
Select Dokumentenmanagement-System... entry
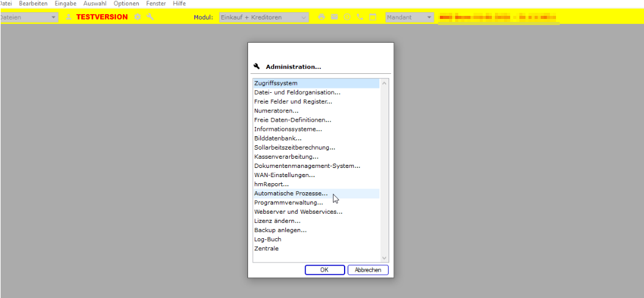pos(307,166)
